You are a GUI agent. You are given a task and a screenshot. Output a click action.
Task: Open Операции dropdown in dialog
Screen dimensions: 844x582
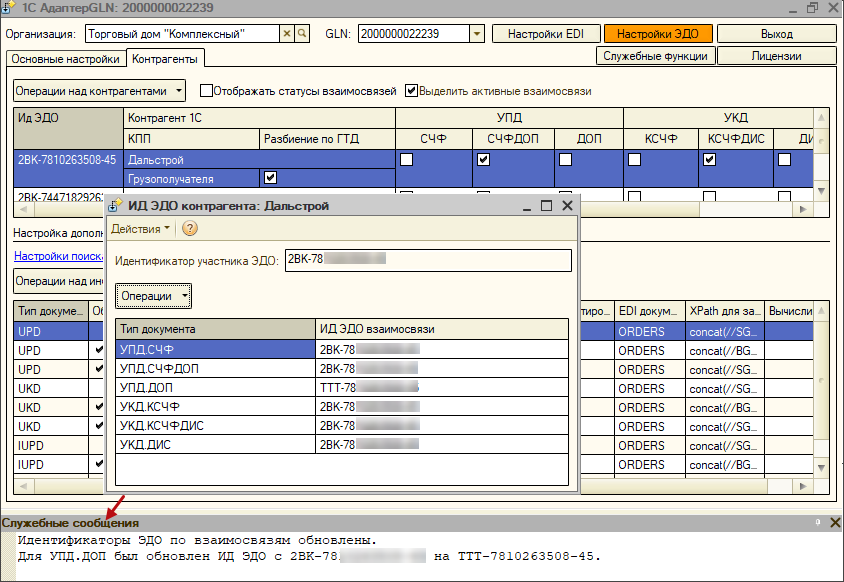point(153,296)
